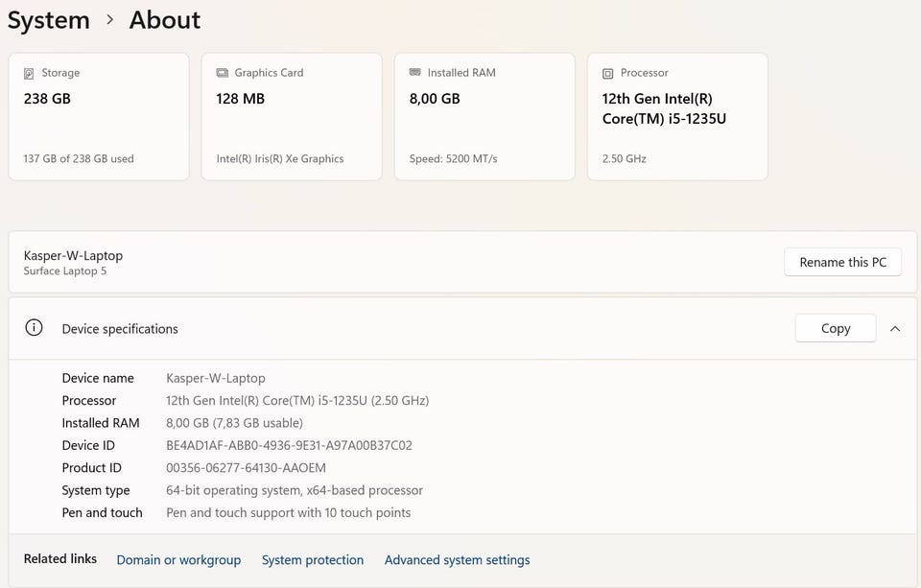Select Product ID 00356-06277-64130-AAOEM
This screenshot has height=588, width=921.
click(x=246, y=467)
